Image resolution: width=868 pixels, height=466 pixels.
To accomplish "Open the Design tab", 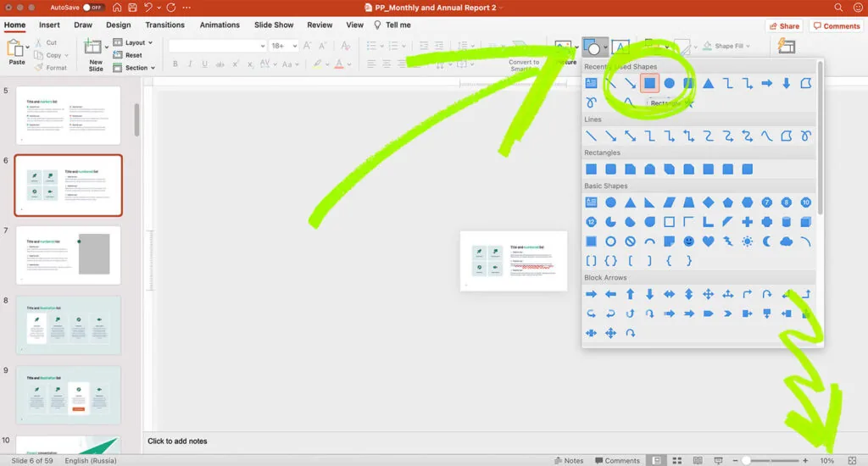I will coord(119,25).
